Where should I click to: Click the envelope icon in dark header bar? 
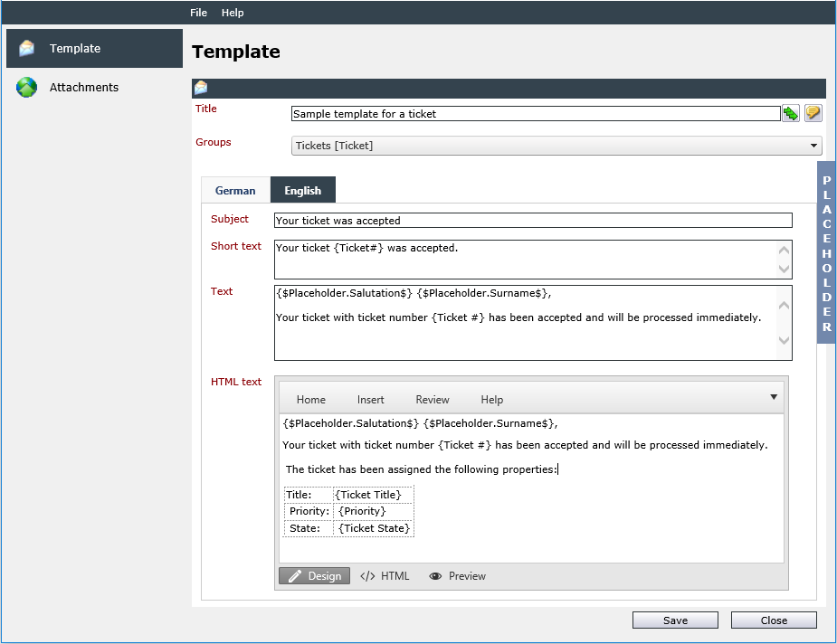pos(201,88)
